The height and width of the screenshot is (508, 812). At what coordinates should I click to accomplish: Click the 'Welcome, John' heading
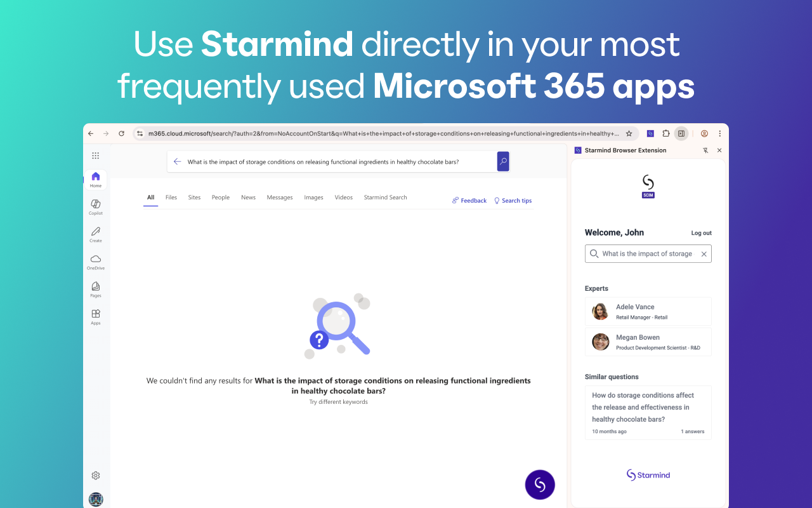(614, 232)
